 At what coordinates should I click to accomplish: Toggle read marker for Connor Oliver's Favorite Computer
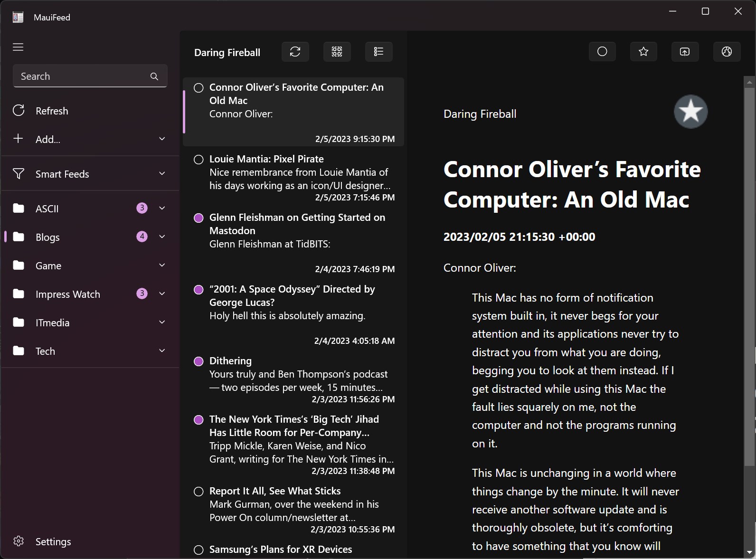pyautogui.click(x=199, y=88)
